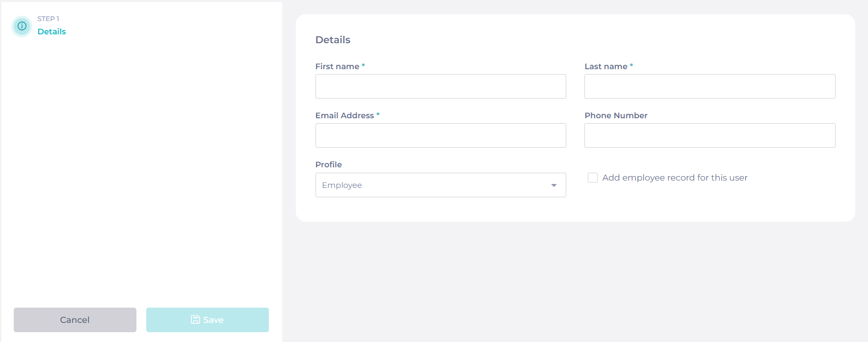This screenshot has width=868, height=342.
Task: Focus the Last name input field
Action: 710,86
